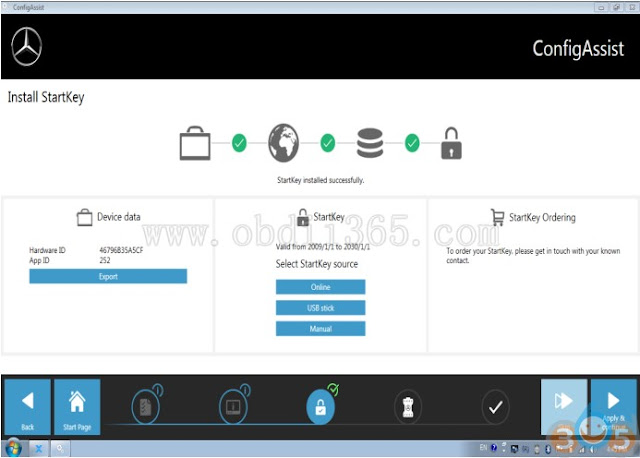This screenshot has height=458, width=640.
Task: Click the 'Hardware ID' label
Action: point(47,250)
